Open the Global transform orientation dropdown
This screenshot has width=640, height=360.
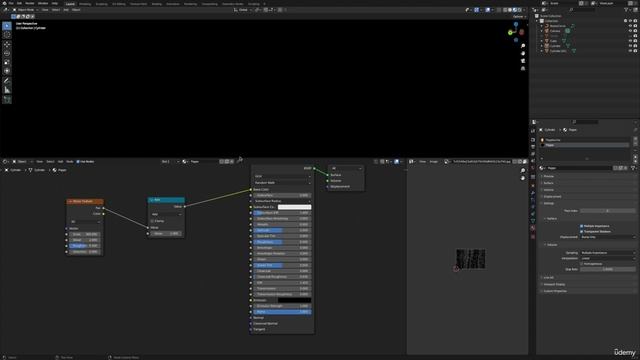(243, 10)
